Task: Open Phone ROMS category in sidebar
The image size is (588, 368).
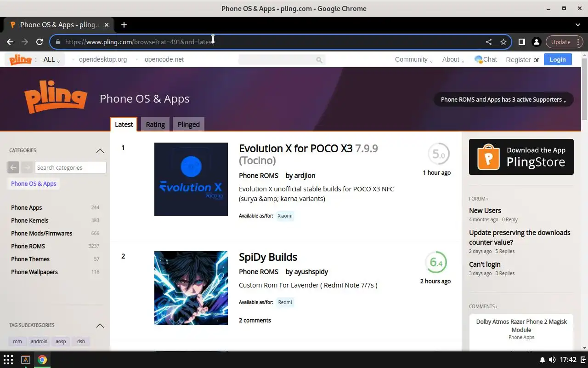Action: click(x=28, y=246)
